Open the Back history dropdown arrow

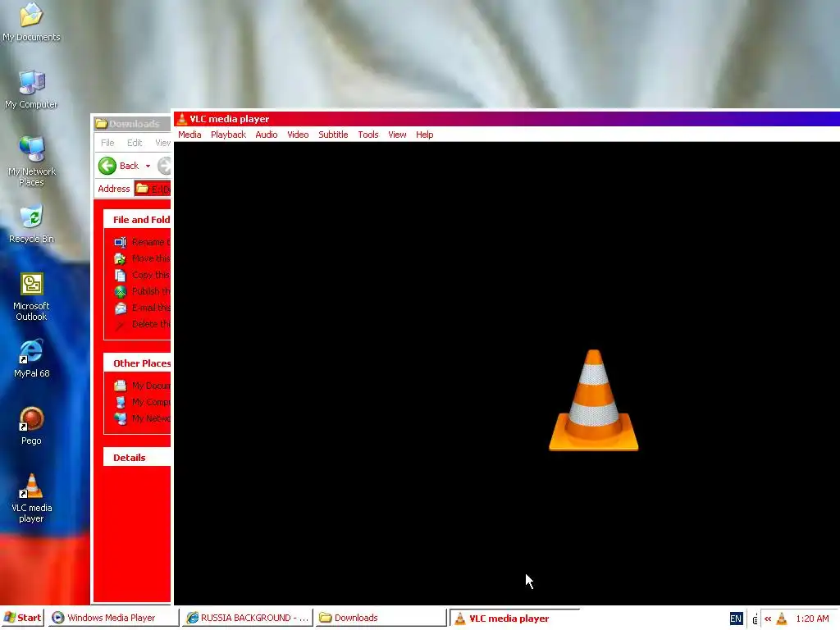(148, 166)
